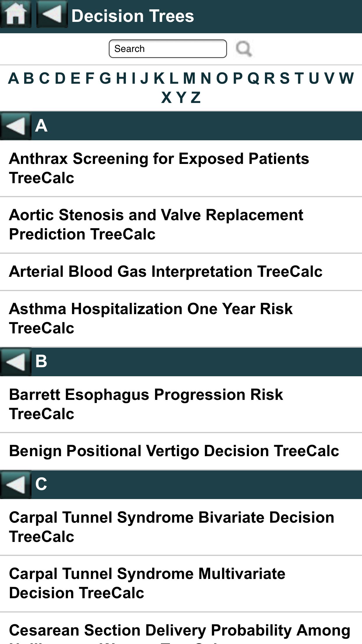
Task: Focus the Search input field
Action: [168, 49]
